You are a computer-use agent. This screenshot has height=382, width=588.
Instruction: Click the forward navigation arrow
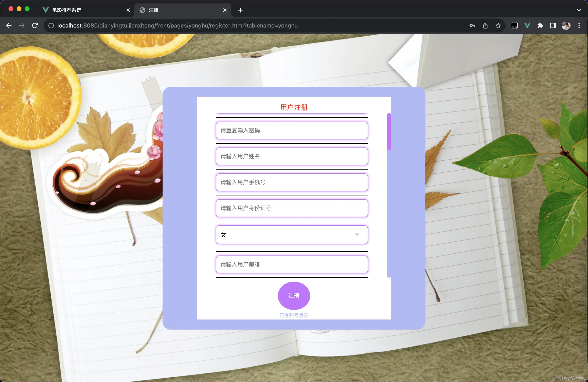click(22, 25)
